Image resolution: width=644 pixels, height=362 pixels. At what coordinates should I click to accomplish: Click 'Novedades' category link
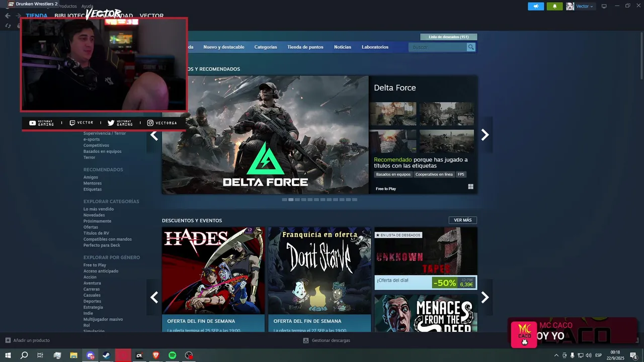pyautogui.click(x=94, y=215)
